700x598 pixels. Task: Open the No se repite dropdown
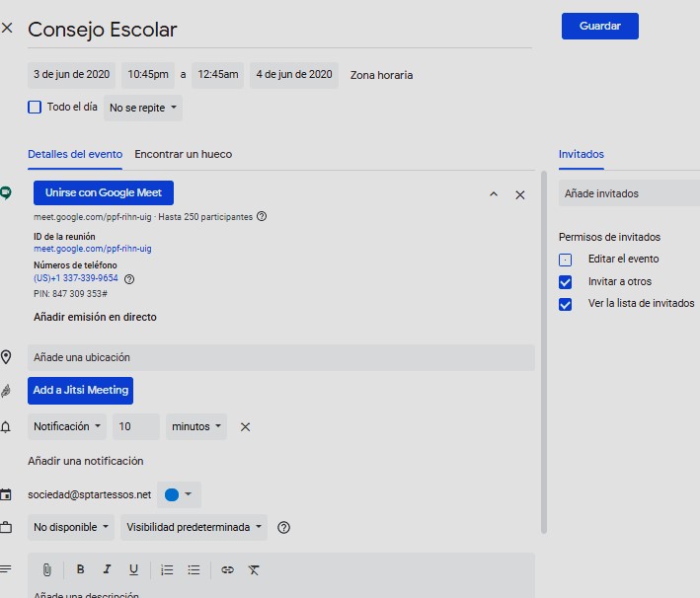coord(143,108)
